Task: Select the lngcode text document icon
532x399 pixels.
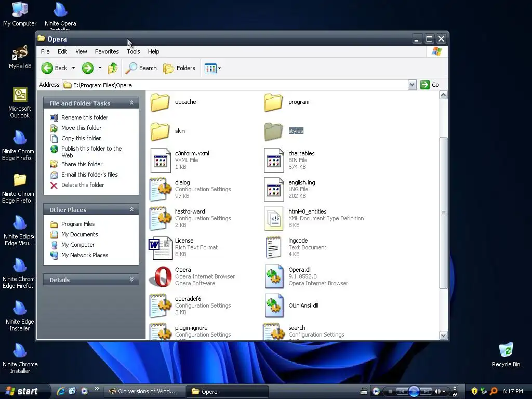Action: tap(273, 248)
